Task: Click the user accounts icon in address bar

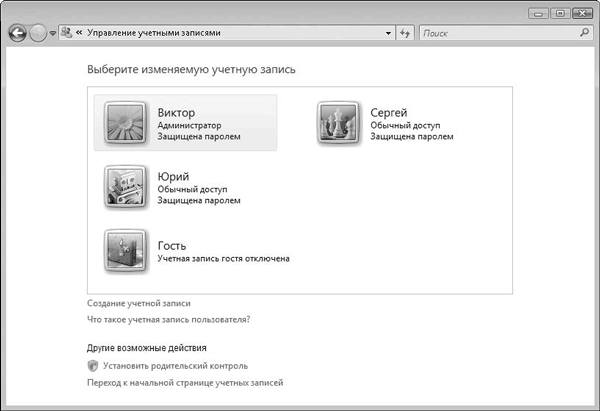Action: point(66,33)
